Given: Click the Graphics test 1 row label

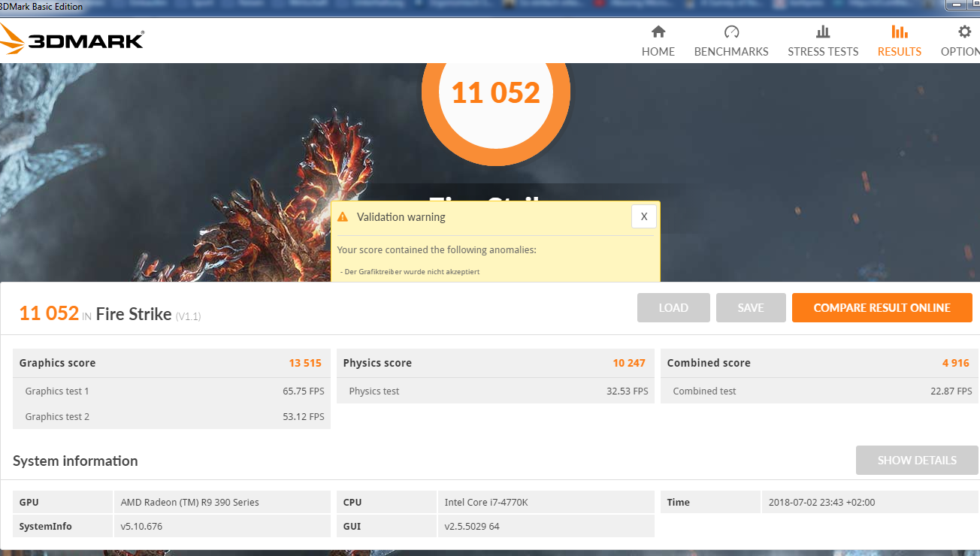Looking at the screenshot, I should [x=57, y=391].
